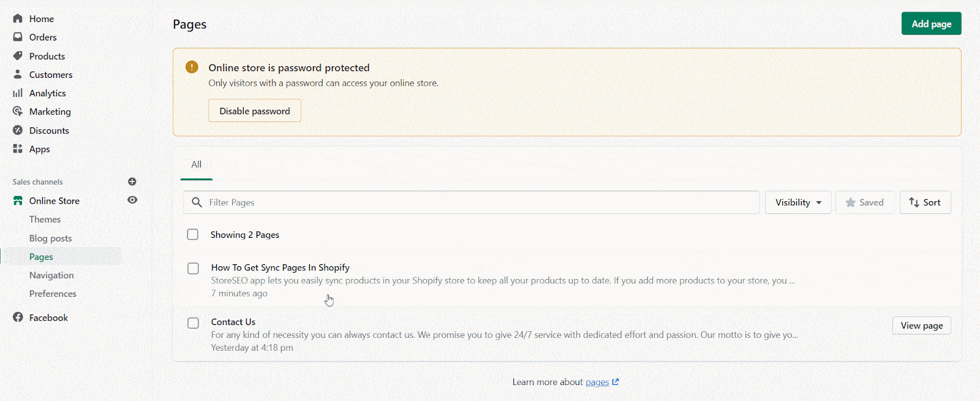Open Facebook sales channel

click(48, 318)
